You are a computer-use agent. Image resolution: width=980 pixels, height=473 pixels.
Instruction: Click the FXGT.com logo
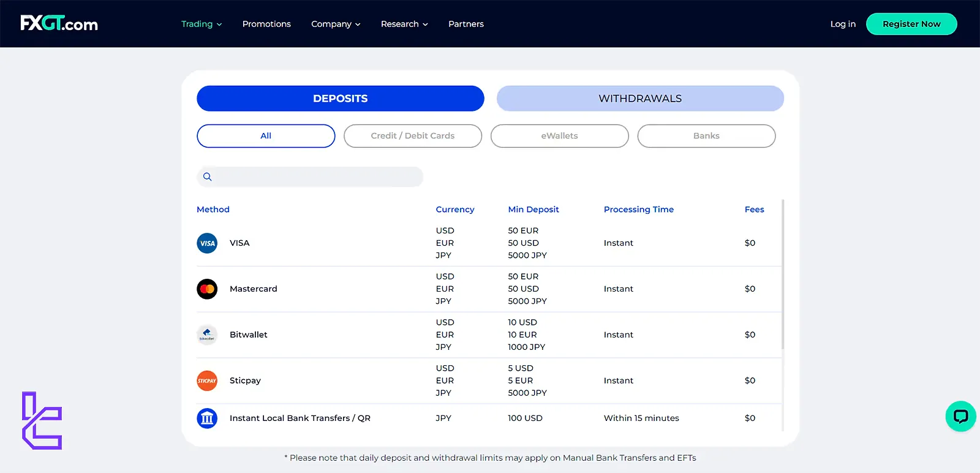(59, 24)
